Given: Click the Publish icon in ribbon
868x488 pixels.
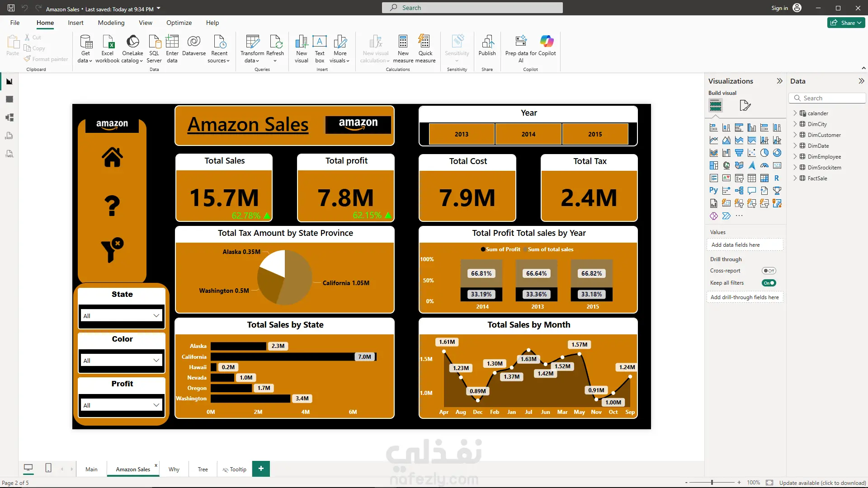Looking at the screenshot, I should coord(487,45).
